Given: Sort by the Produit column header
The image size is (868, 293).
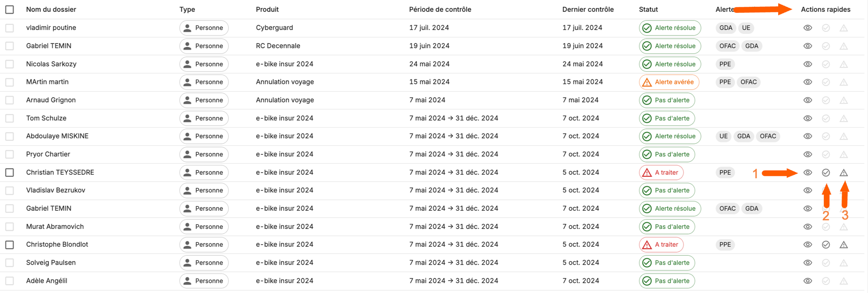Looking at the screenshot, I should 267,9.
